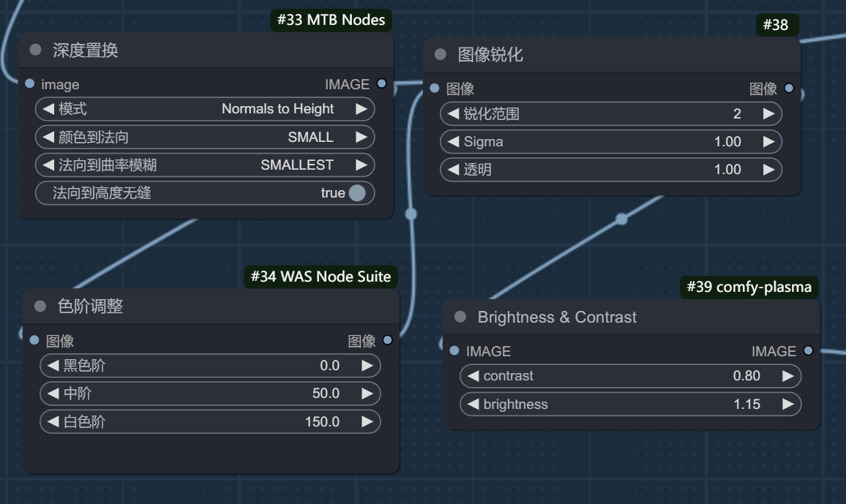
Task: Decrease the brightness value with left arrow
Action: coord(473,405)
